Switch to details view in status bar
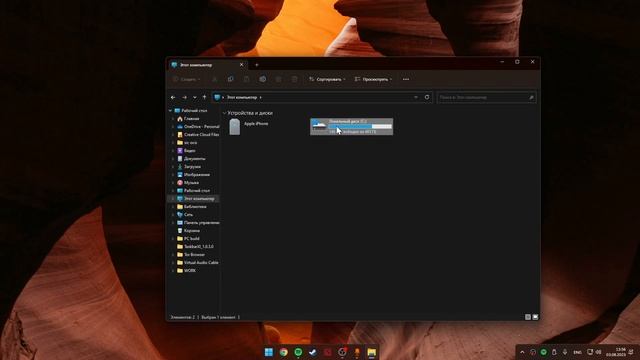The height and width of the screenshot is (360, 640). pos(528,317)
